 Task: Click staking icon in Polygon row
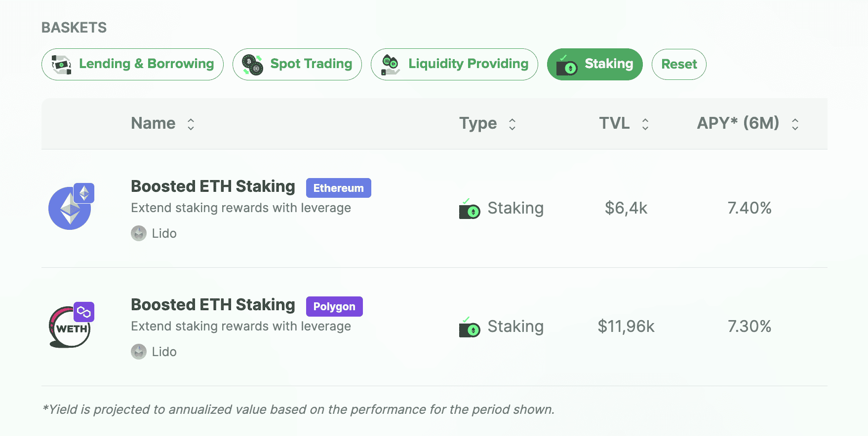click(469, 327)
